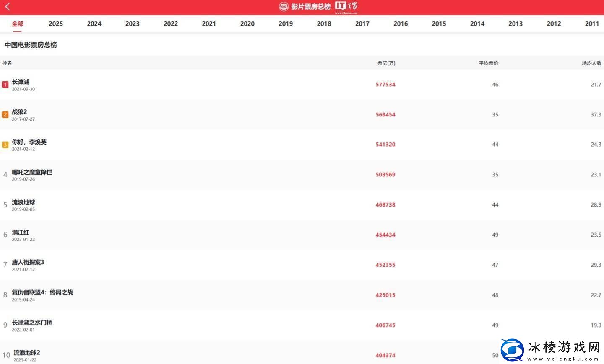This screenshot has width=604, height=364.
Task: Click the orange rank 2 badge
Action: click(x=5, y=115)
